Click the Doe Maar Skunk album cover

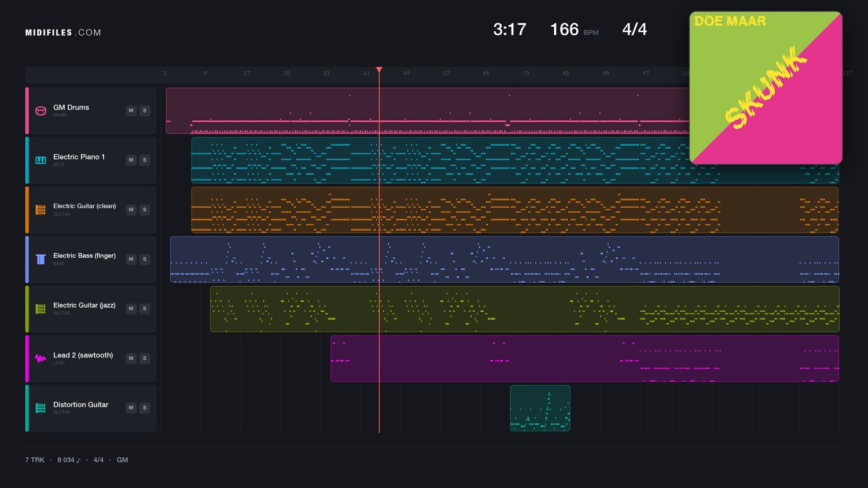point(766,88)
